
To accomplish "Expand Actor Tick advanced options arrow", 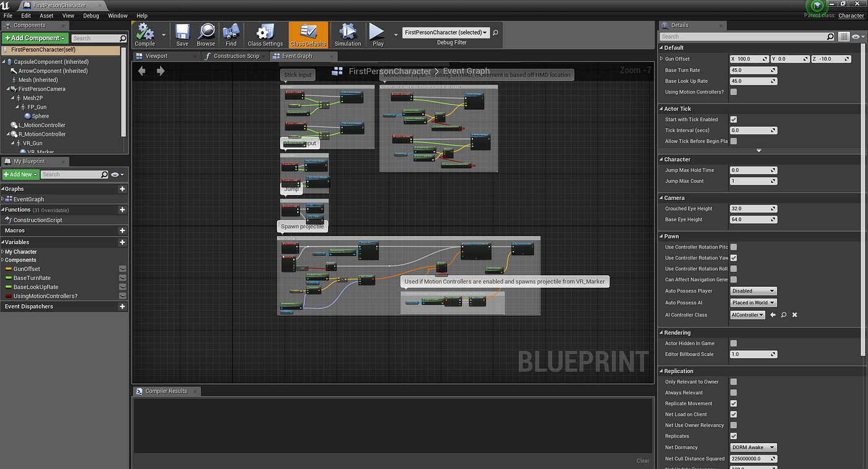I will pyautogui.click(x=759, y=151).
